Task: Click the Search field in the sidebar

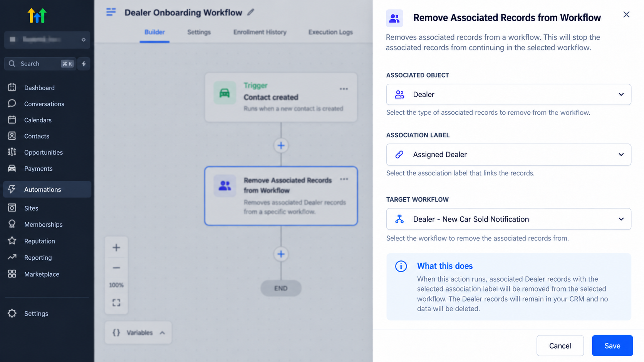Action: coord(40,63)
